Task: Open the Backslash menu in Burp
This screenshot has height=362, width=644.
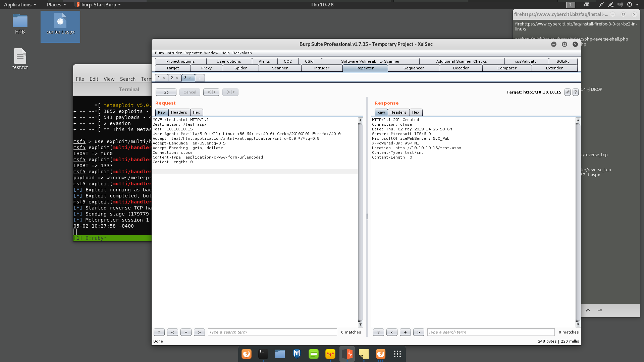Action: [x=242, y=53]
